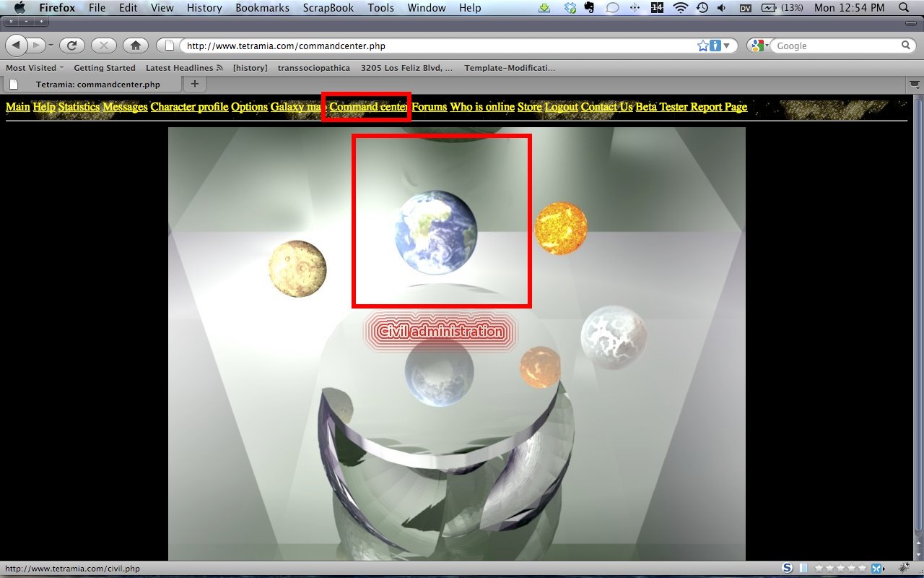Follow the Beta Tester Report Page link
The height and width of the screenshot is (578, 924).
pos(691,107)
